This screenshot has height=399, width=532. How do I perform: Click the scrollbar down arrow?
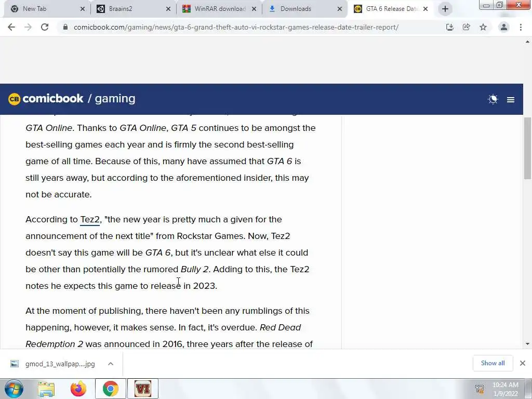click(528, 344)
